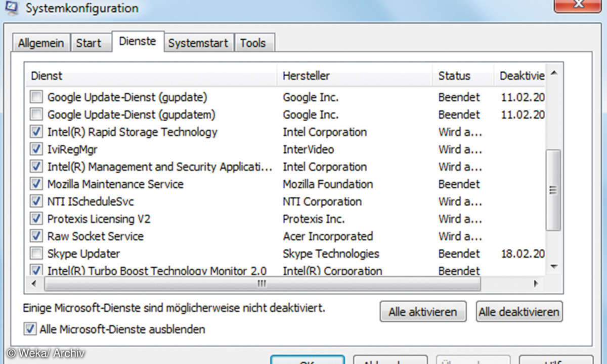Image resolution: width=607 pixels, height=364 pixels.
Task: Enable Google Update-Dienst (gupdate) checkbox
Action: coord(36,97)
